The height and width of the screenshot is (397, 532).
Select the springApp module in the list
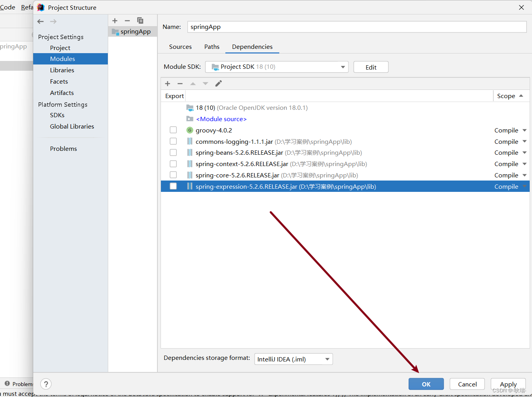[133, 32]
